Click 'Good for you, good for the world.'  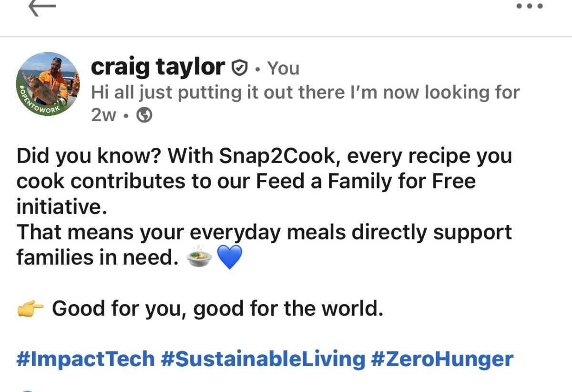tap(217, 309)
